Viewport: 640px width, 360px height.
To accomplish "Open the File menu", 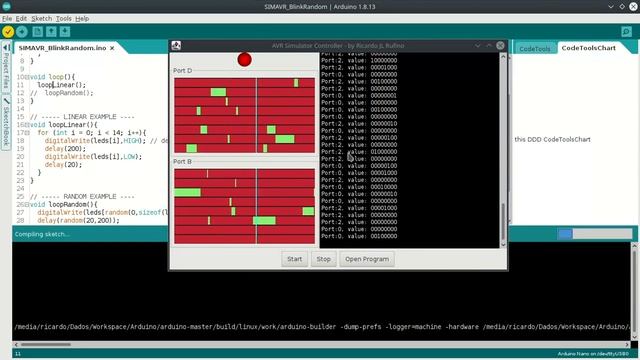I will [7, 18].
